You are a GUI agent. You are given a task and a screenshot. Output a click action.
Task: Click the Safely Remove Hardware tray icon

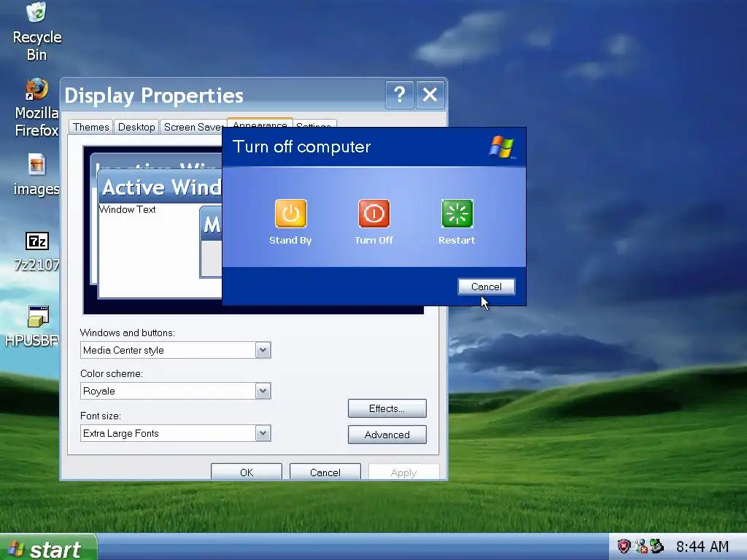(657, 546)
